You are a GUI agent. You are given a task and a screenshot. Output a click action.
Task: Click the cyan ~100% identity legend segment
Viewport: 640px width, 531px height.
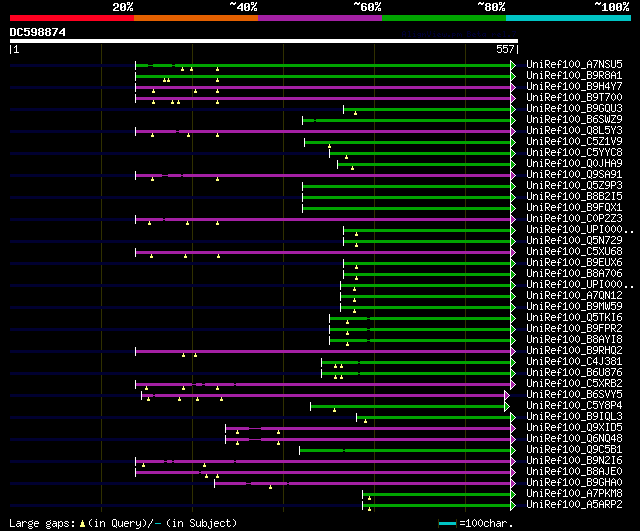569,18
